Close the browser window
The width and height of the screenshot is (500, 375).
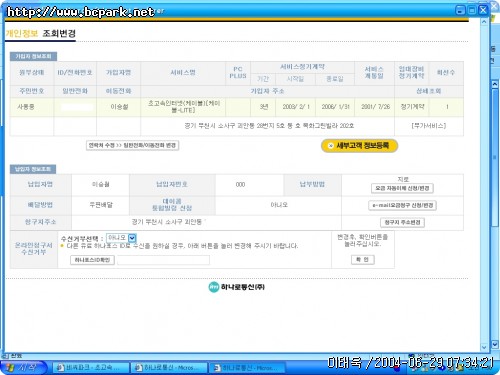point(483,10)
